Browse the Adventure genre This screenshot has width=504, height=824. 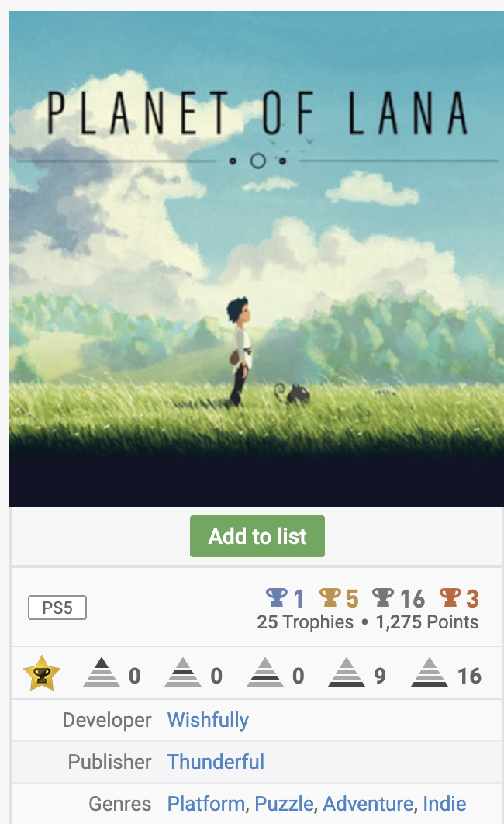368,804
